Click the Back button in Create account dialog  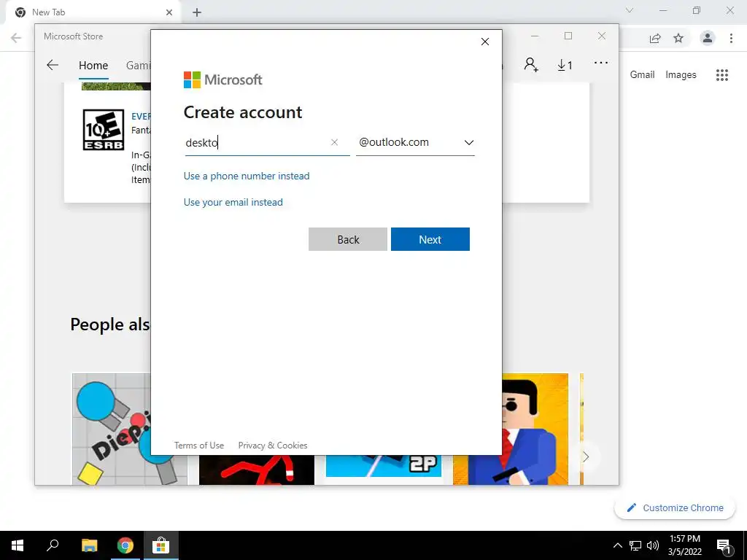pos(348,239)
